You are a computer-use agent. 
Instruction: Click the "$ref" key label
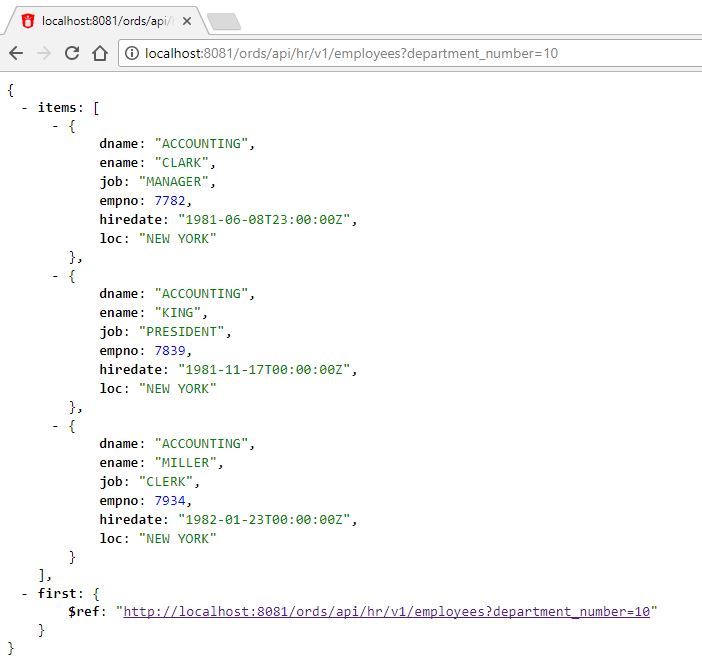84,612
